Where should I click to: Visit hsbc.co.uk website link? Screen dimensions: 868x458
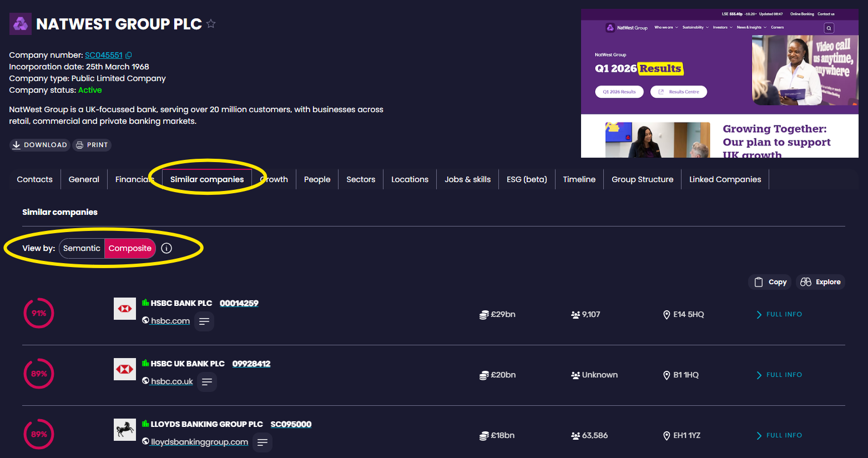(172, 381)
